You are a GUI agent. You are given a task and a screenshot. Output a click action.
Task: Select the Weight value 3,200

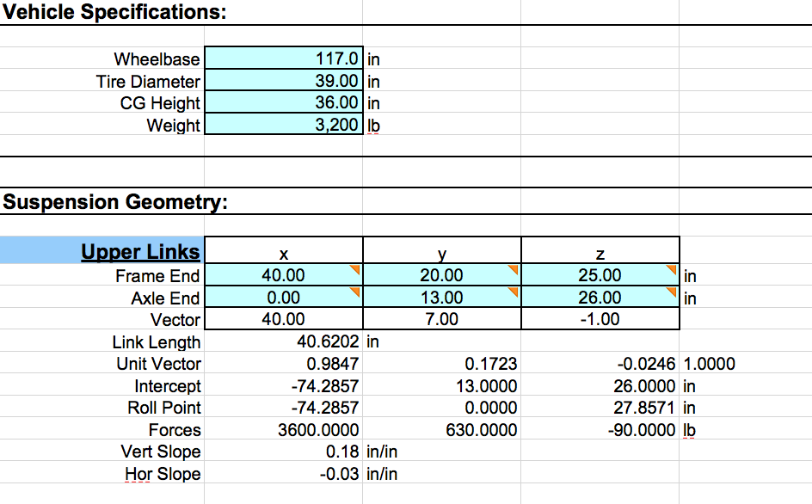click(x=284, y=125)
